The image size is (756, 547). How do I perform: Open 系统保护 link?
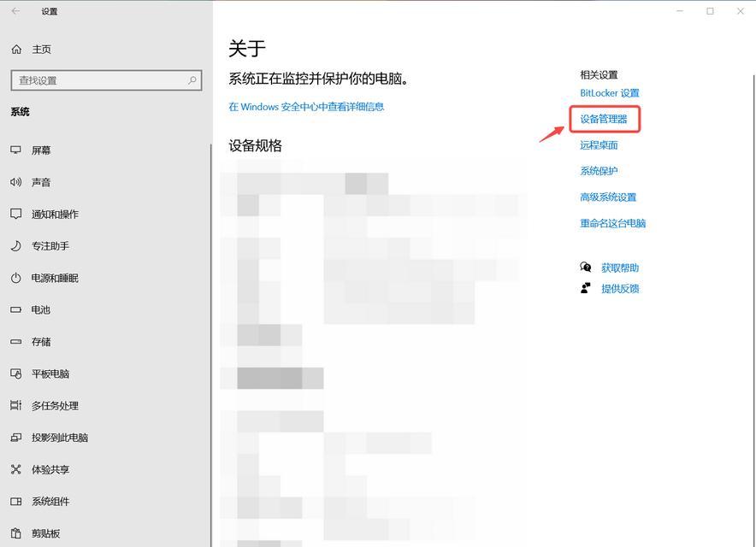pos(599,171)
